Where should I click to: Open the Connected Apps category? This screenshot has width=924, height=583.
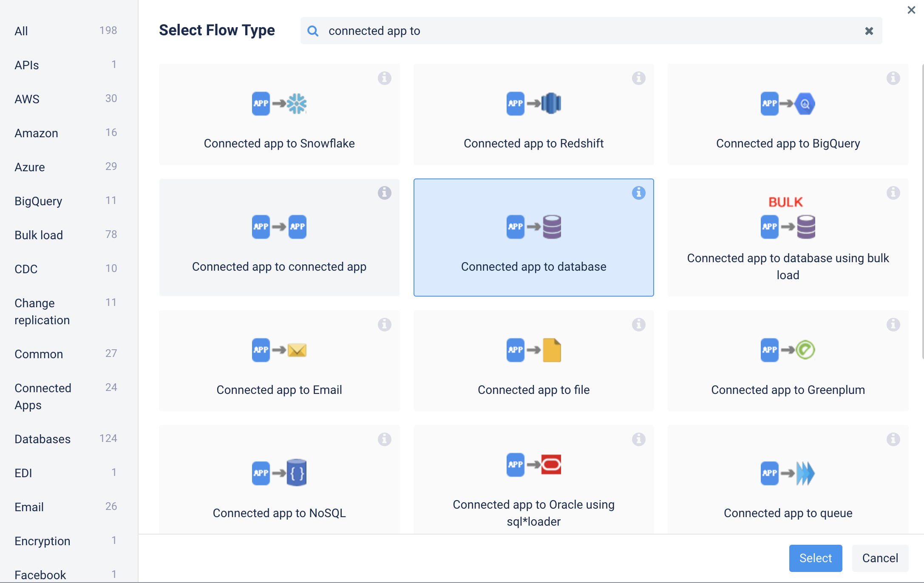[x=43, y=396]
